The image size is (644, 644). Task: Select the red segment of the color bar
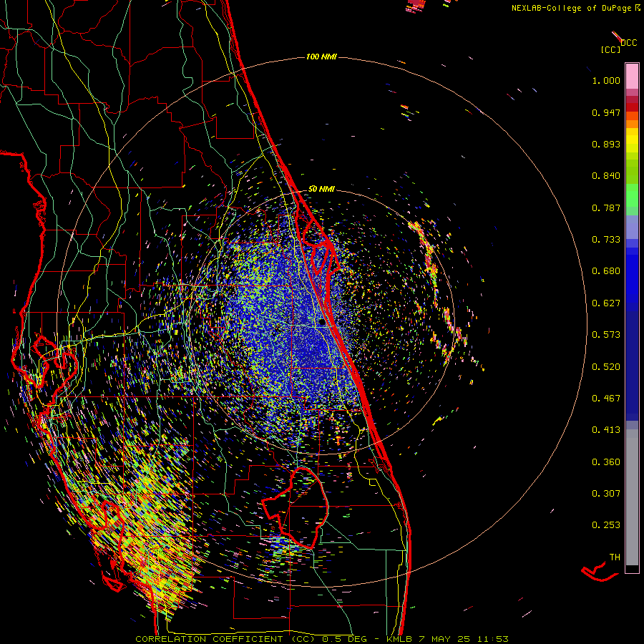coord(632,107)
